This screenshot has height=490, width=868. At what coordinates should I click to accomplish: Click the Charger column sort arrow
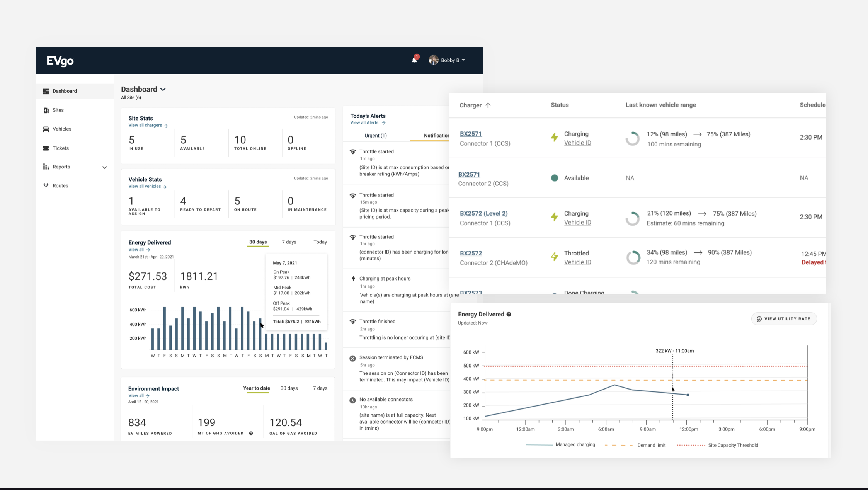coord(488,105)
